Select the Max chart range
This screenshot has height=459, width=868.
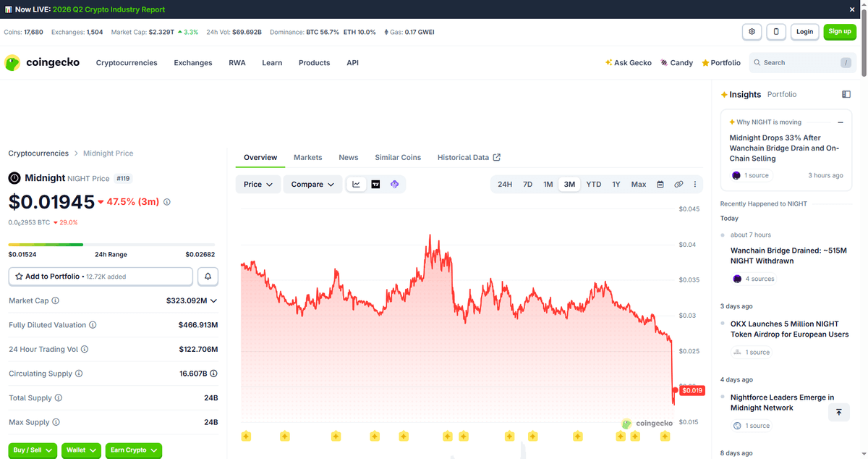click(639, 185)
